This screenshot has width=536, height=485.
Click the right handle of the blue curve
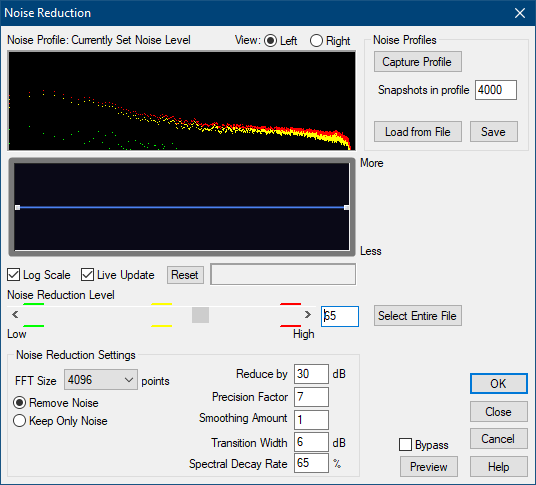pyautogui.click(x=346, y=207)
